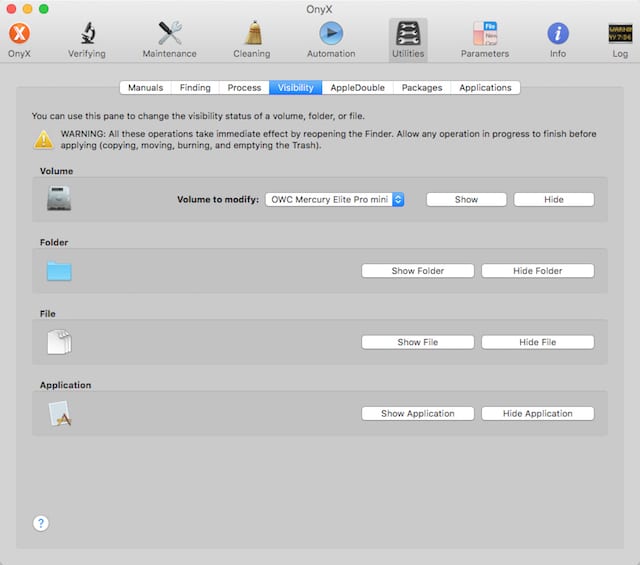
Task: Open the Info toolbar icon
Action: tap(557, 34)
